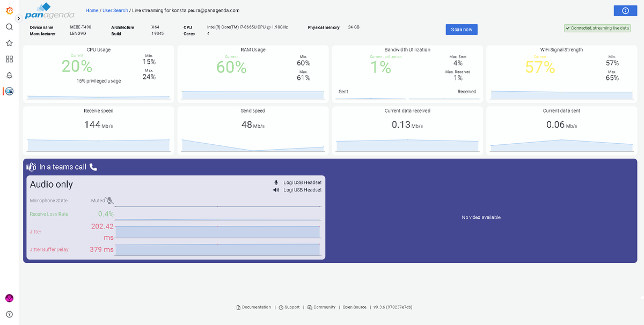Click the Current data received 0.13 Mb/s value
Image resolution: width=644 pixels, height=325 pixels.
pos(407,125)
